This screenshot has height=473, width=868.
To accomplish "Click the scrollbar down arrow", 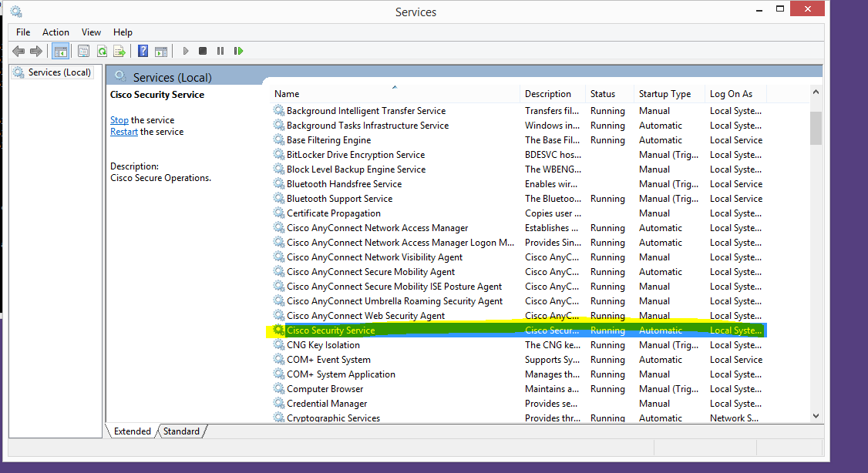I will [x=816, y=416].
